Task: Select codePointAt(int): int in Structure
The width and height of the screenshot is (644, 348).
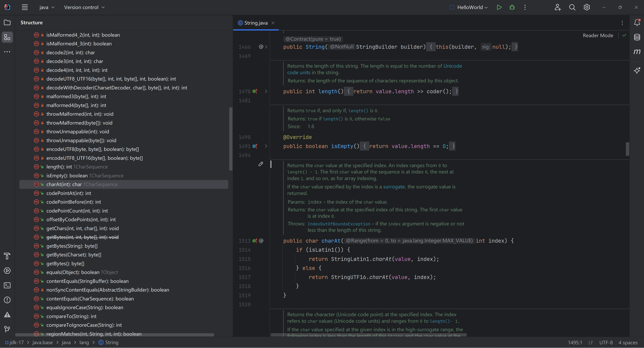Action: 123,193
